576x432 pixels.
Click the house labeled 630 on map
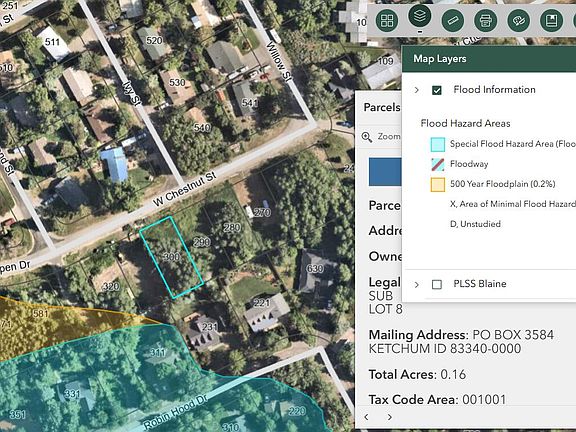tap(316, 270)
